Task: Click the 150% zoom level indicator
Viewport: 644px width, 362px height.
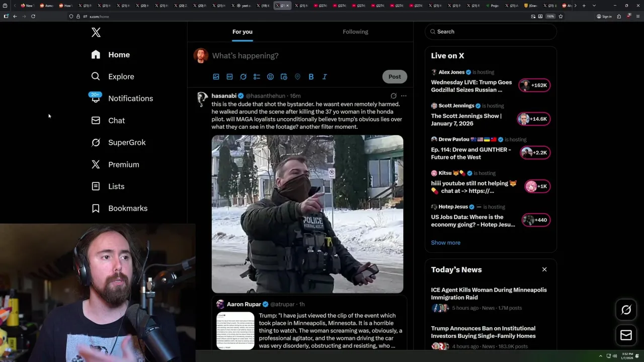Action: coord(550,17)
